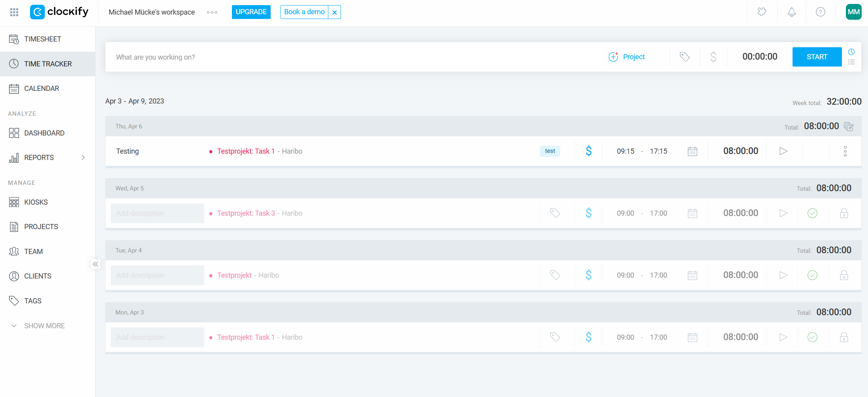
Task: Open calendar icon on Tue, Apr 4 entry
Action: (x=693, y=275)
